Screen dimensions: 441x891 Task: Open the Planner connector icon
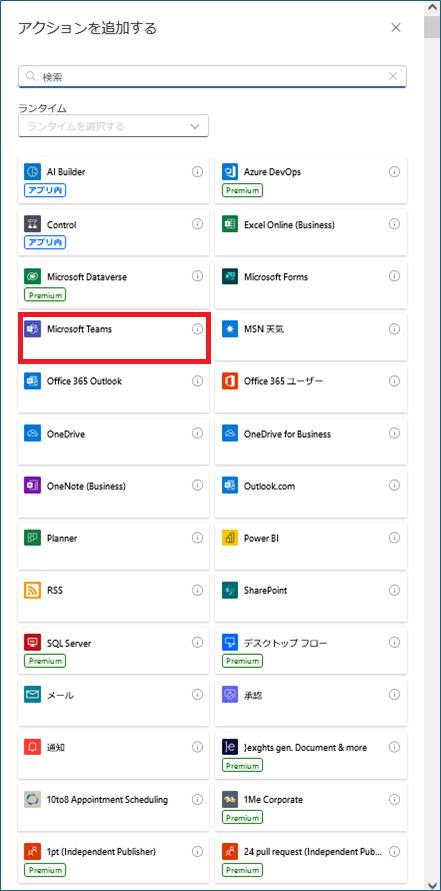click(32, 538)
